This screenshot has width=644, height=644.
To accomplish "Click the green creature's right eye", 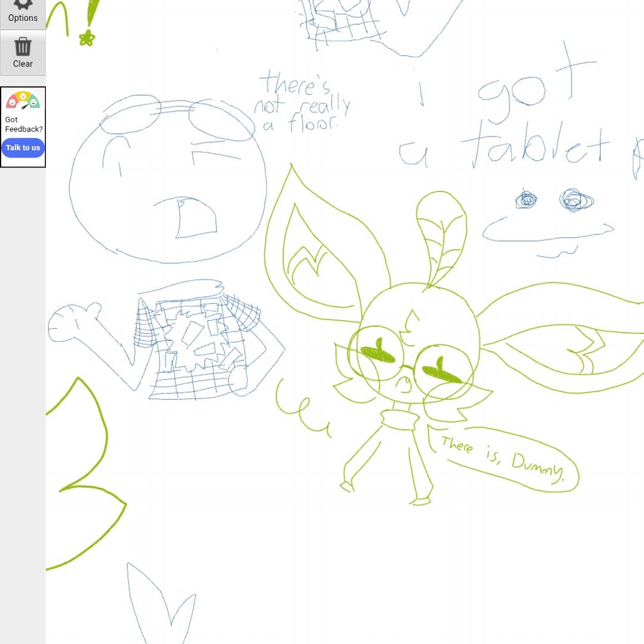I will tap(441, 372).
